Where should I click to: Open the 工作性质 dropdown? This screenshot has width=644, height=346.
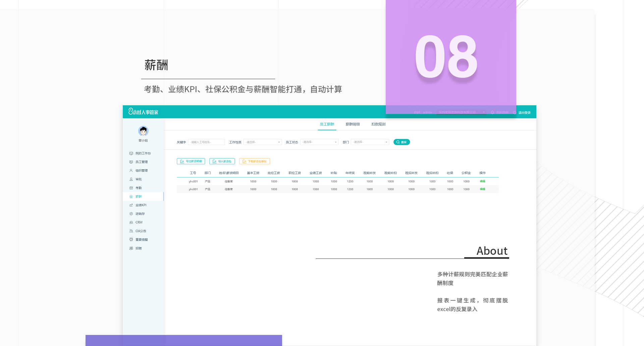click(263, 142)
